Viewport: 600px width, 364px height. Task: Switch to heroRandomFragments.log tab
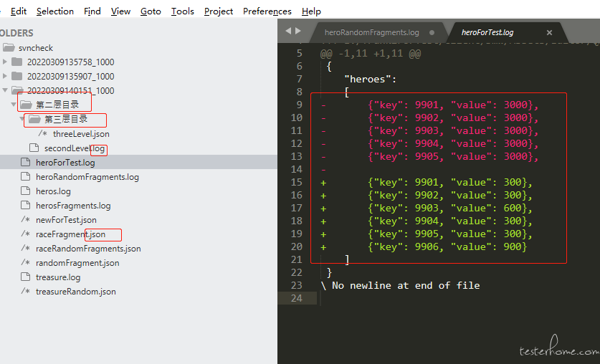point(371,32)
